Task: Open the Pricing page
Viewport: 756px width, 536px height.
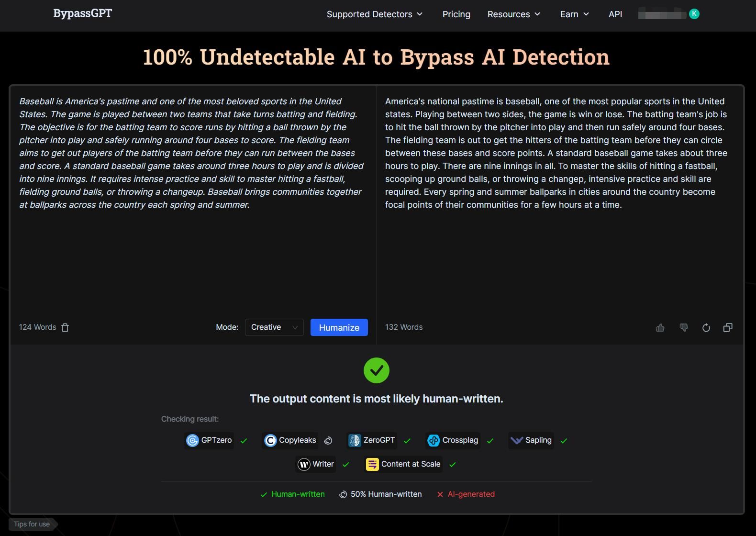Action: (x=456, y=14)
